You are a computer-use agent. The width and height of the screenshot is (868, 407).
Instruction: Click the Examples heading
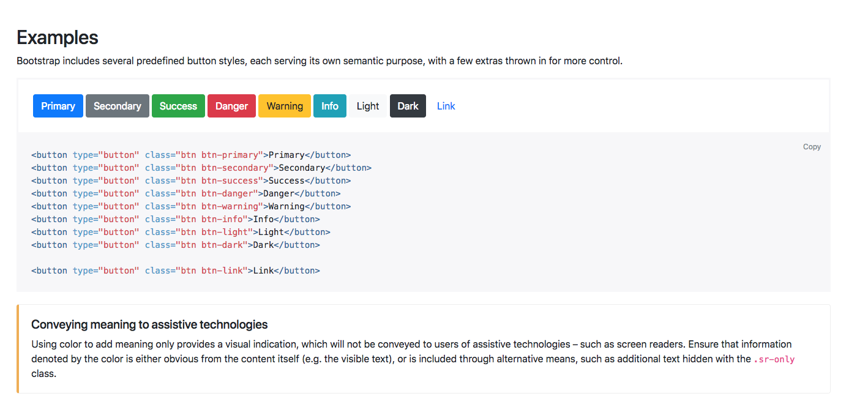coord(58,38)
